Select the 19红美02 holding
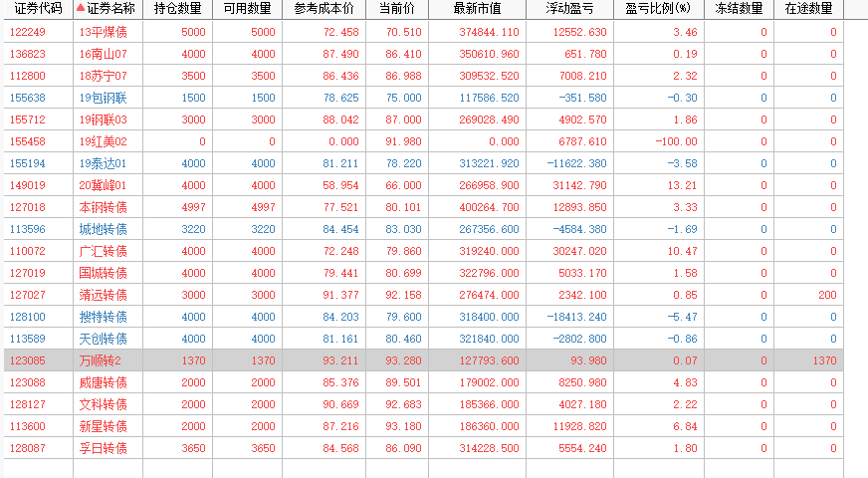Viewport: 868px width, 478px height. pyautogui.click(x=103, y=141)
